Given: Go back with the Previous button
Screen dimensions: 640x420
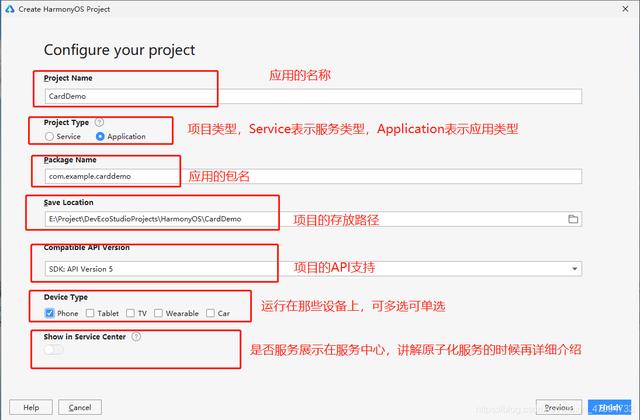Looking at the screenshot, I should (x=559, y=407).
